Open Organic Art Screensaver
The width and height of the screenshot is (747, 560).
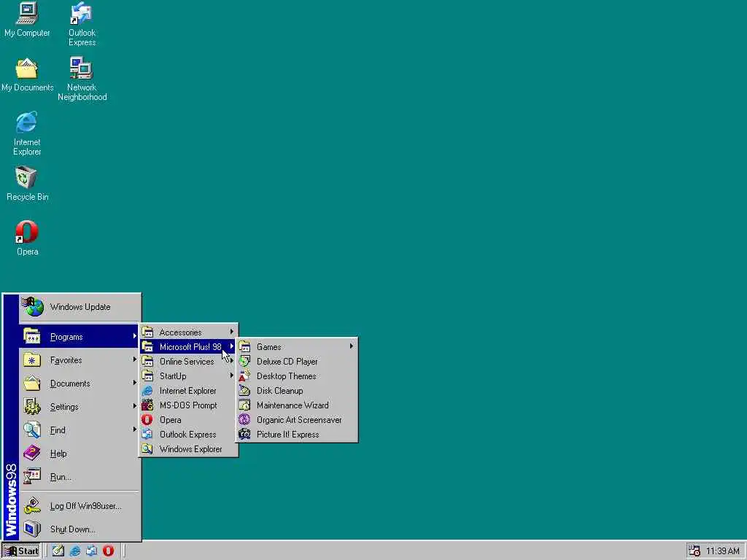click(297, 420)
